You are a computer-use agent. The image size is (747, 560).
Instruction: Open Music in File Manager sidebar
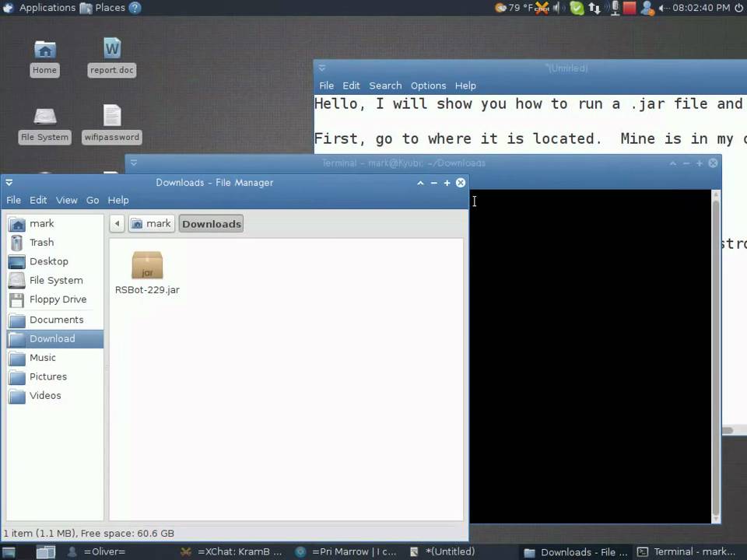(54, 358)
